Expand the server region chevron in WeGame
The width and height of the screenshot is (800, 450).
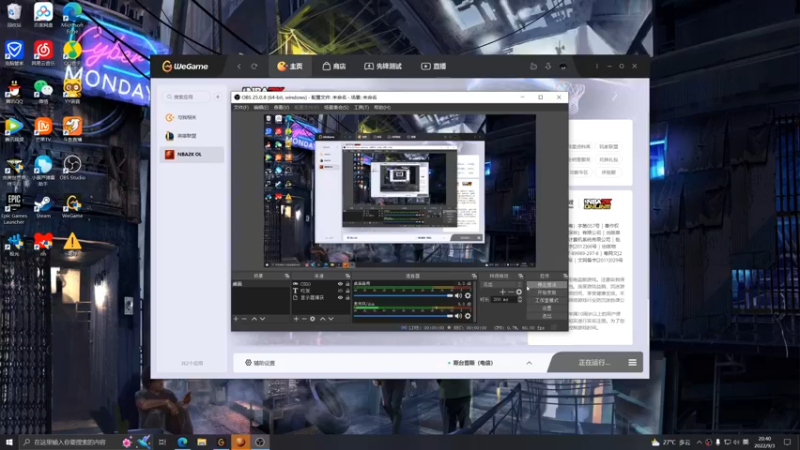(529, 363)
